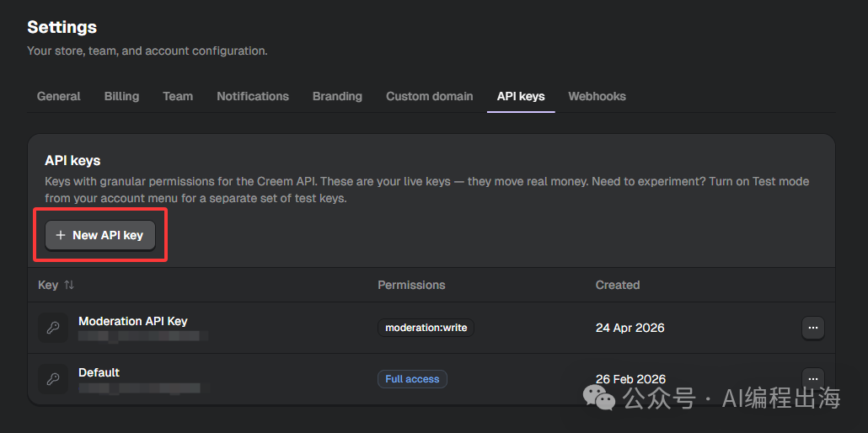Screen dimensions: 868x433
Task: Click the 24 Apr 2026 date
Action: tap(630, 328)
